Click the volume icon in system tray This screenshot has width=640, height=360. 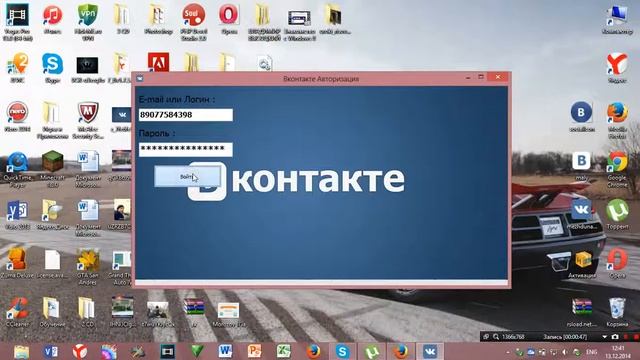(565, 352)
